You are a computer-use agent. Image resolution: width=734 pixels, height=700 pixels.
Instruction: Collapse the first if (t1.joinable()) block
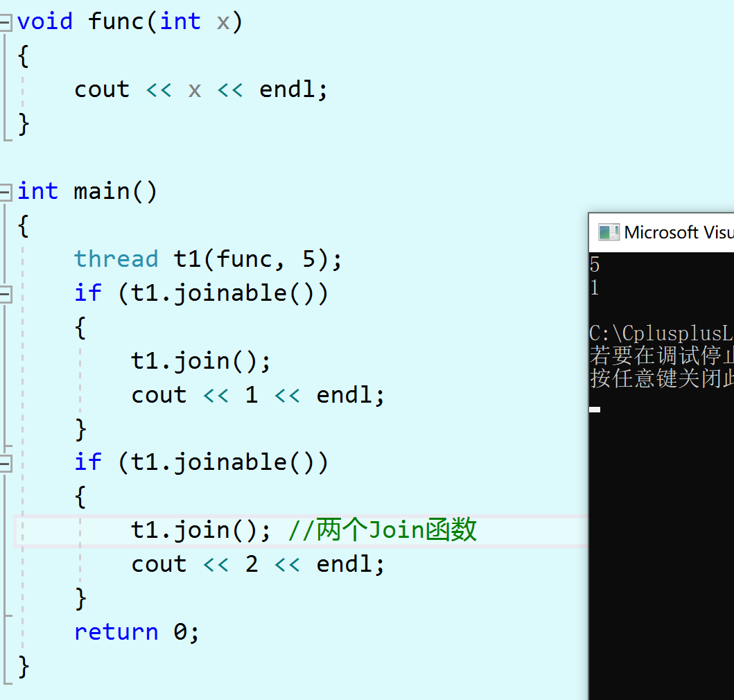[6, 294]
